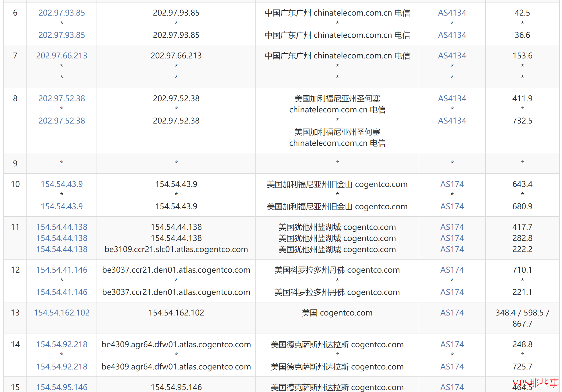Select be3037.ccr21.den01 hostname beside latency 221.1
The width and height of the screenshot is (562, 392).
click(176, 292)
